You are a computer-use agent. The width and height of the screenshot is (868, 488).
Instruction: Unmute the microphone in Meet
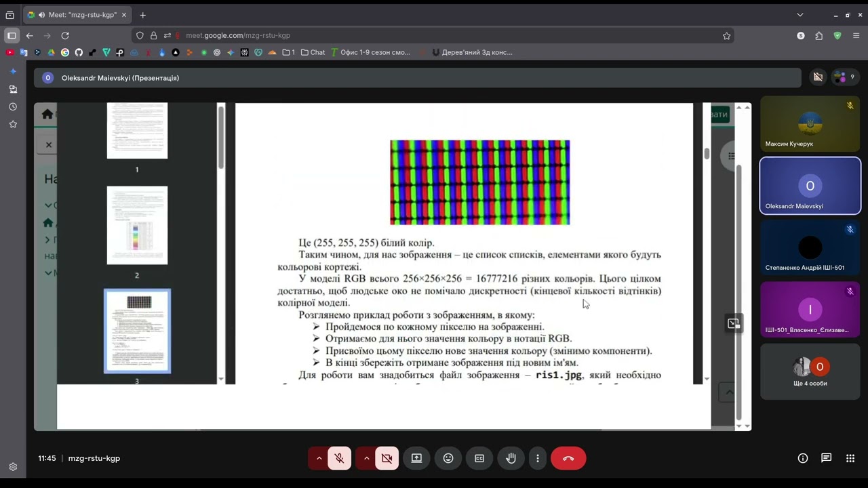[340, 458]
